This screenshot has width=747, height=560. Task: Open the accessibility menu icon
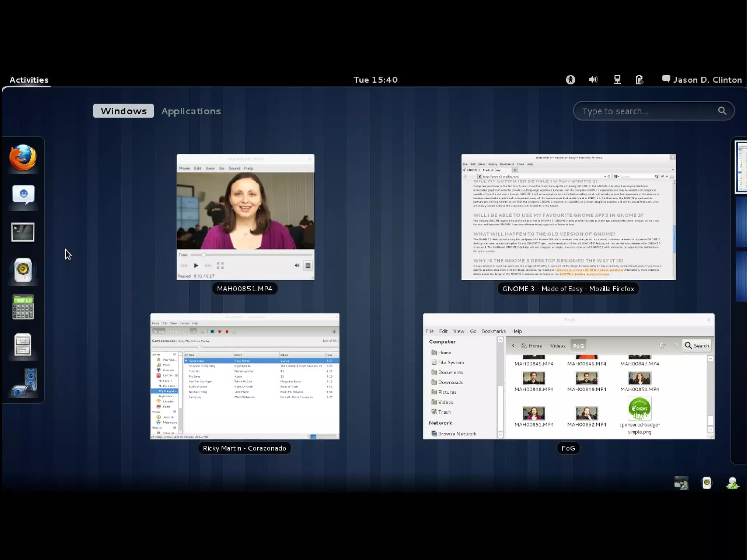pyautogui.click(x=570, y=80)
